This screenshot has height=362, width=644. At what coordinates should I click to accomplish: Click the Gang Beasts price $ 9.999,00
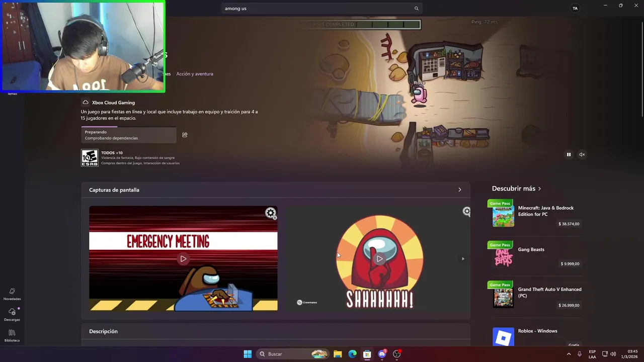(x=570, y=264)
